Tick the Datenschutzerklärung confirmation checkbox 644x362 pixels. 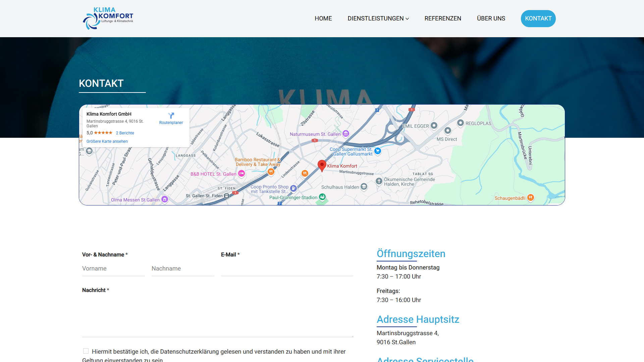pyautogui.click(x=86, y=351)
